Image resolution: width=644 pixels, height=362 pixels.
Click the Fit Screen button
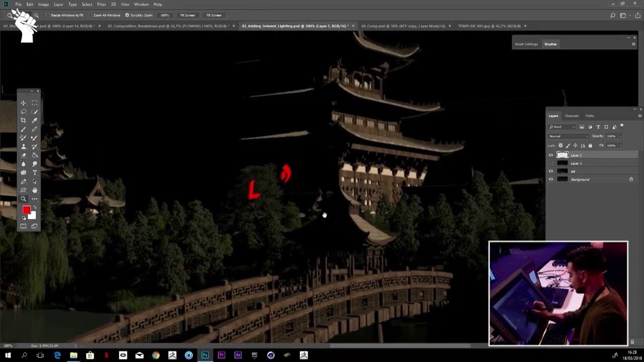click(x=188, y=15)
